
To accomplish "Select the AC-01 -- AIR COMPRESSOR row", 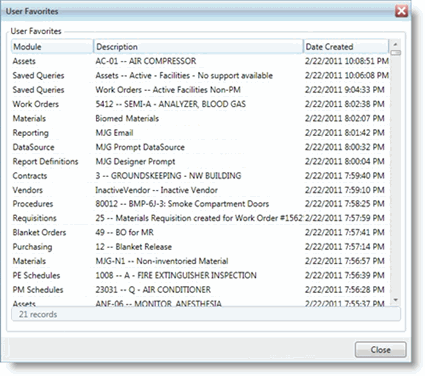I will click(200, 61).
